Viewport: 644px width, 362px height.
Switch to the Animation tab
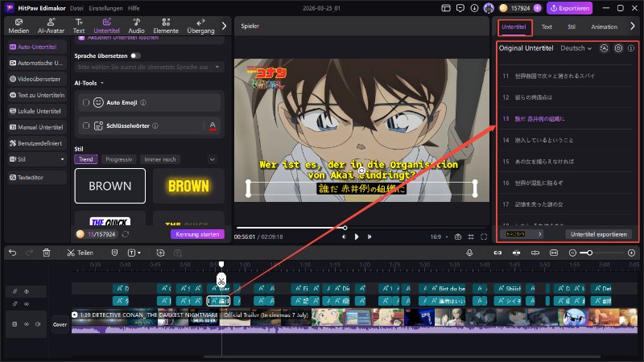pyautogui.click(x=604, y=27)
